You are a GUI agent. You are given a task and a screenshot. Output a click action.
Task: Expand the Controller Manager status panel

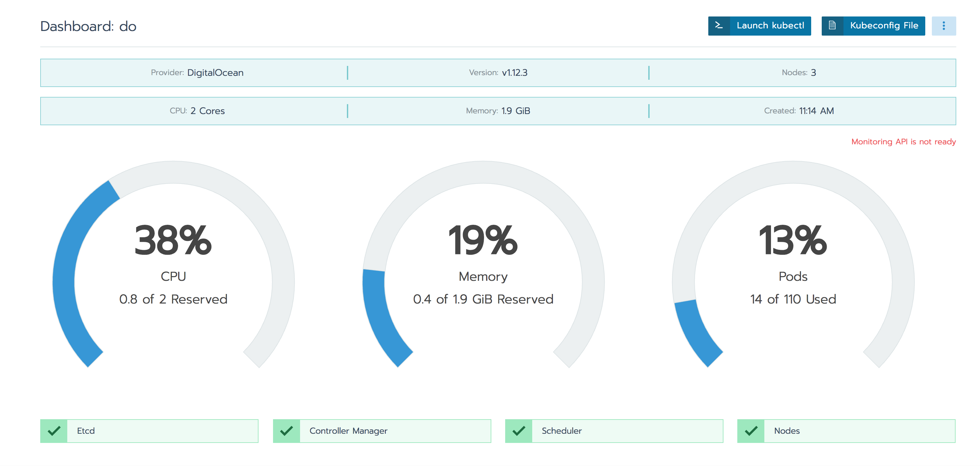point(382,431)
